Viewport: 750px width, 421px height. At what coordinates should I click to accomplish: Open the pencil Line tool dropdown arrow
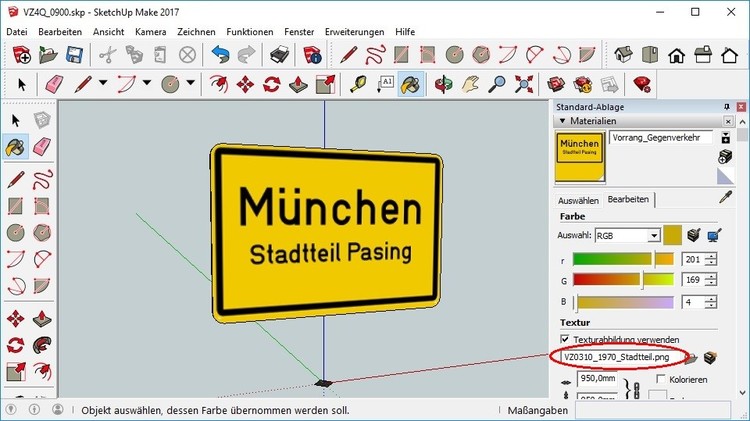tap(103, 83)
